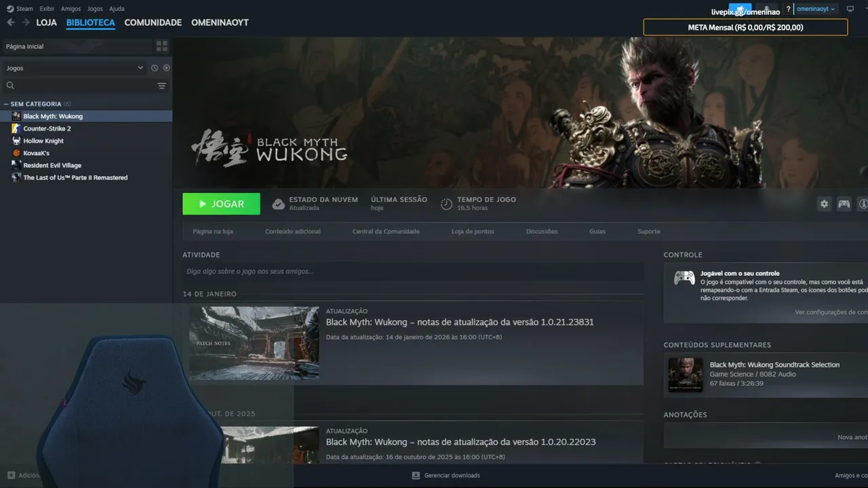Click the download icon by Gerenciar downloads
This screenshot has height=488, width=868.
click(416, 476)
